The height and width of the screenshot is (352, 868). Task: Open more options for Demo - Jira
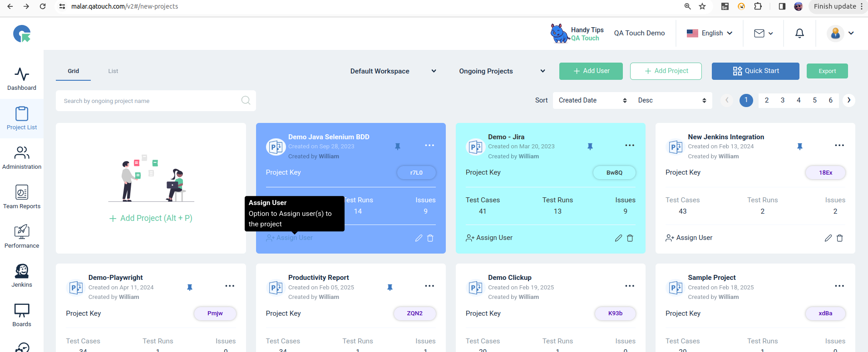click(x=630, y=145)
